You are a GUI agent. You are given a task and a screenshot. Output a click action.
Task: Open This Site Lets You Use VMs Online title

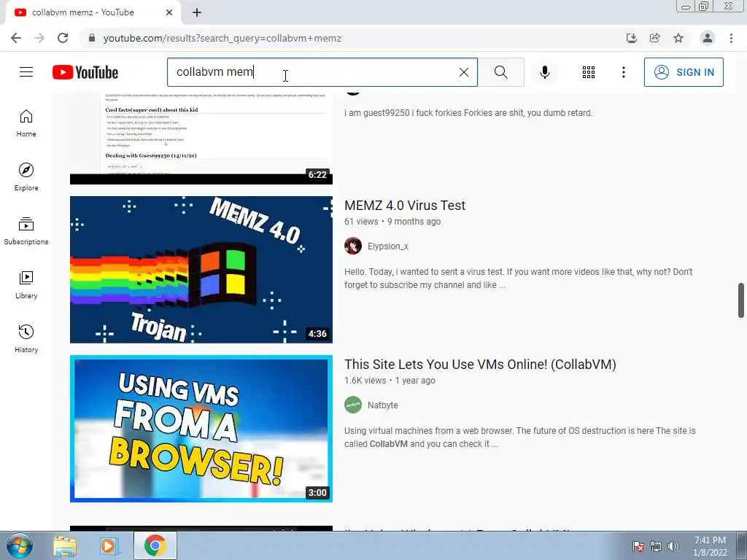click(x=480, y=365)
